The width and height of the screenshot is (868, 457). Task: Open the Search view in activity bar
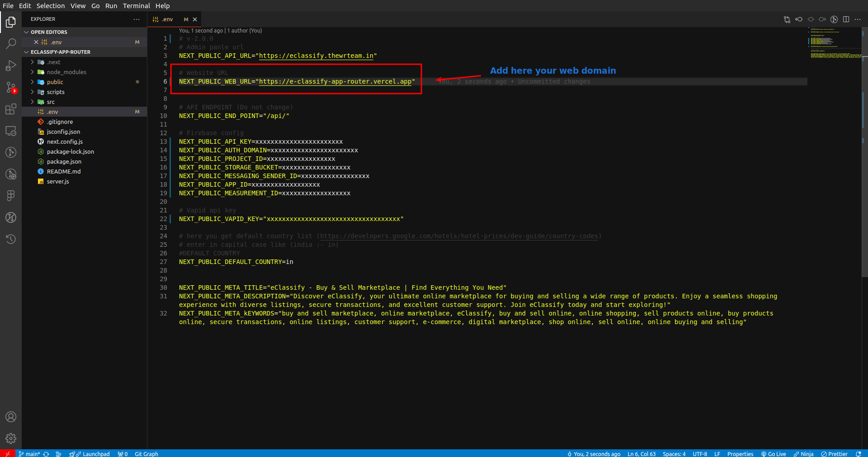coord(11,44)
